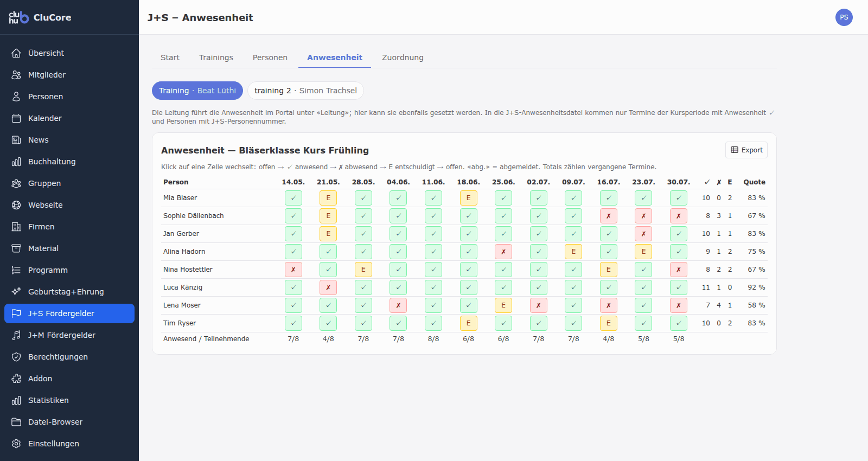
Task: Toggle Tim Ryser attendance on 18.06.
Action: pyautogui.click(x=468, y=323)
